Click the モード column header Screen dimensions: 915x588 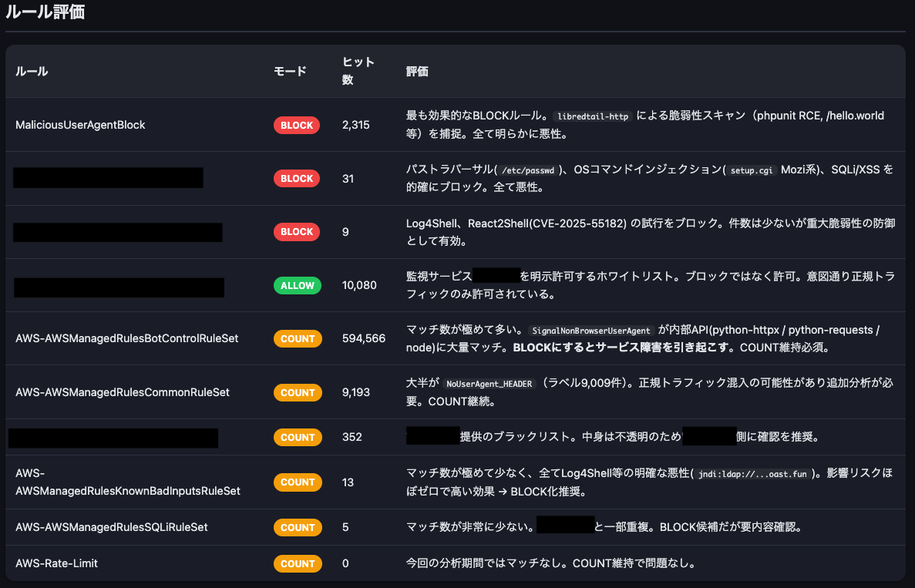(290, 71)
